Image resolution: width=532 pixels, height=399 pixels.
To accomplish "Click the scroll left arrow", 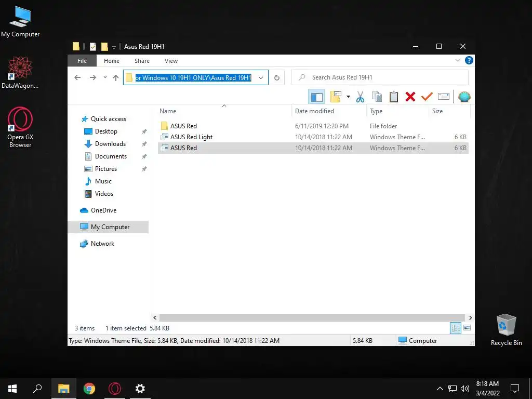I will (x=155, y=317).
